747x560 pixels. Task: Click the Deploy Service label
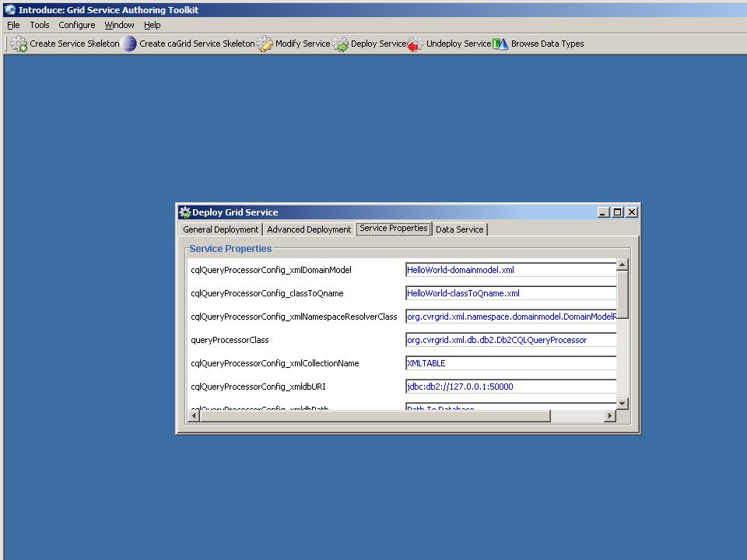378,44
